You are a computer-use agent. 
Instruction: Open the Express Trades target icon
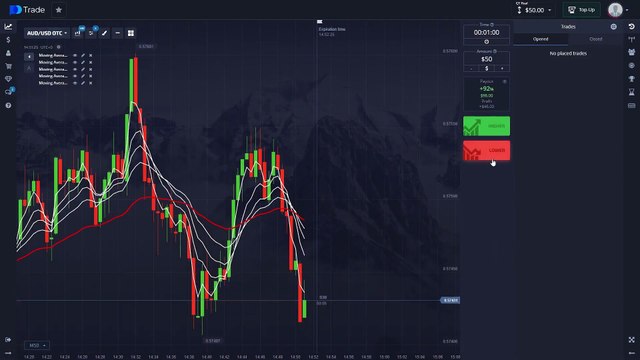tap(631, 66)
